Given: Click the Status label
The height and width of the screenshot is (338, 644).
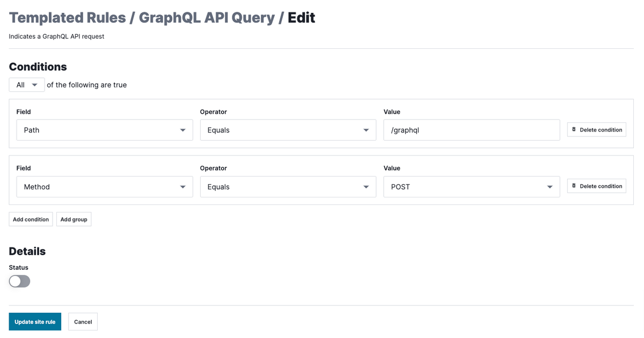Looking at the screenshot, I should 19,267.
